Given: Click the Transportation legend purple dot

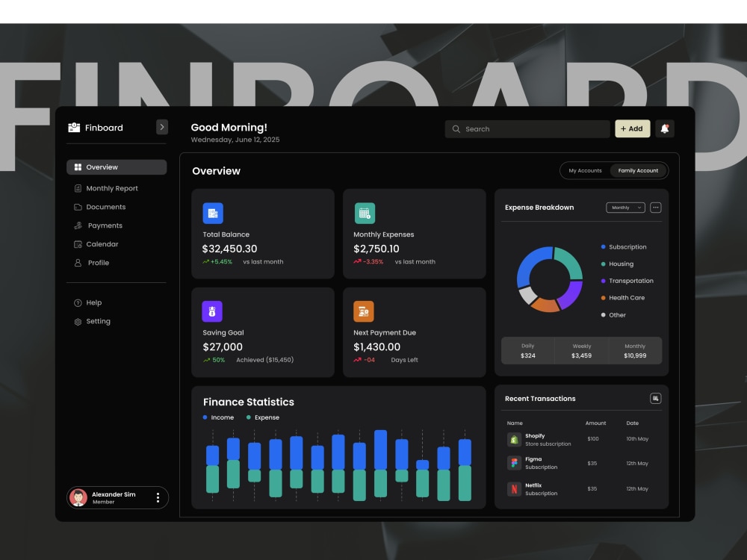Looking at the screenshot, I should click(x=603, y=281).
